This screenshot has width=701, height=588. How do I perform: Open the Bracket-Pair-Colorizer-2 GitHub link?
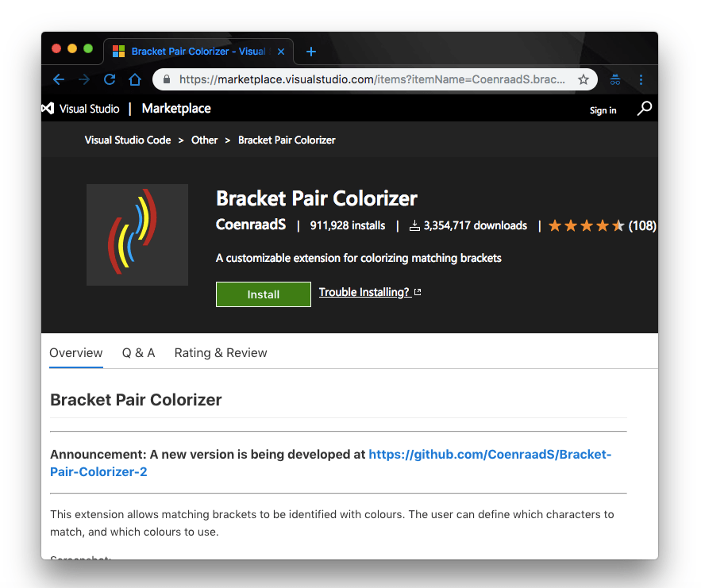331,463
